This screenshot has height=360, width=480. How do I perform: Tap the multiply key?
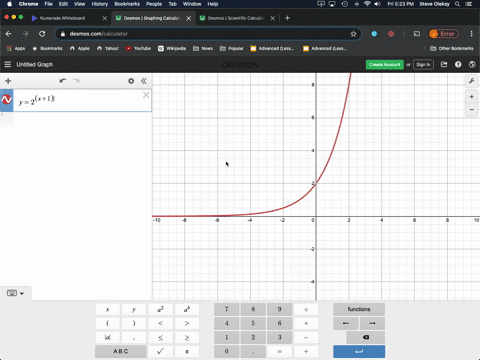pyautogui.click(x=306, y=323)
